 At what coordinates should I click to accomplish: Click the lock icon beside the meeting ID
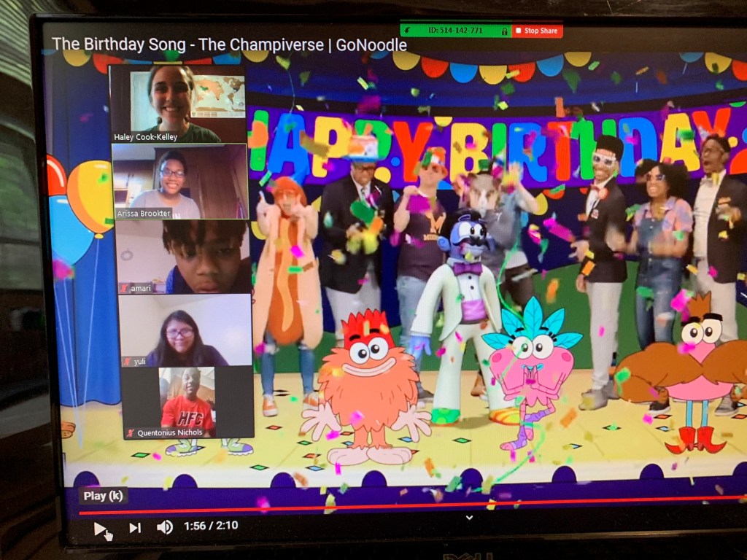503,31
